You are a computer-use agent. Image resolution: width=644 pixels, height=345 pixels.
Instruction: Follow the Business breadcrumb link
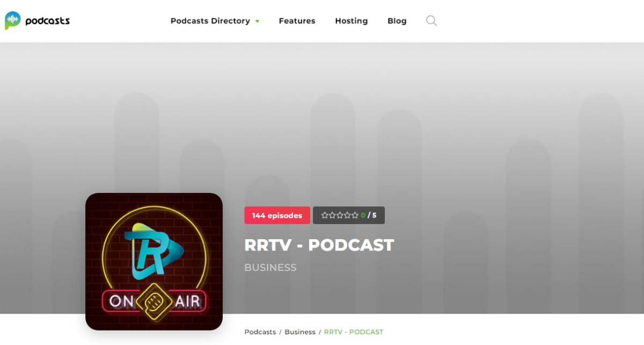(x=300, y=332)
